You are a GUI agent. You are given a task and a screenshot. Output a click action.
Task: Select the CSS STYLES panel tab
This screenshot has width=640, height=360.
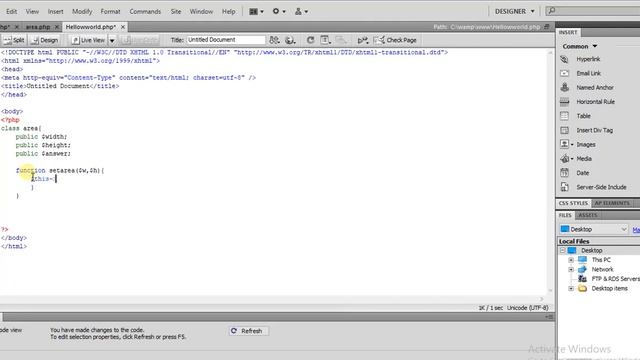click(573, 203)
